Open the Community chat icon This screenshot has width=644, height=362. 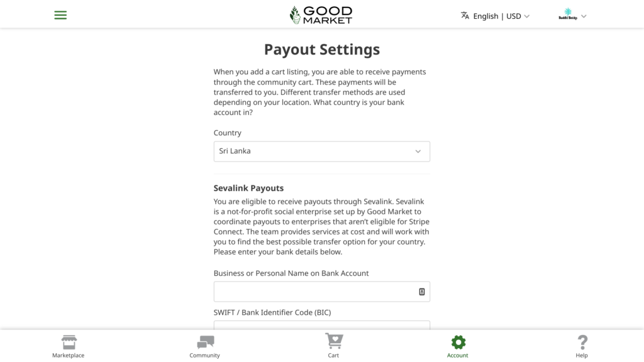point(205,342)
